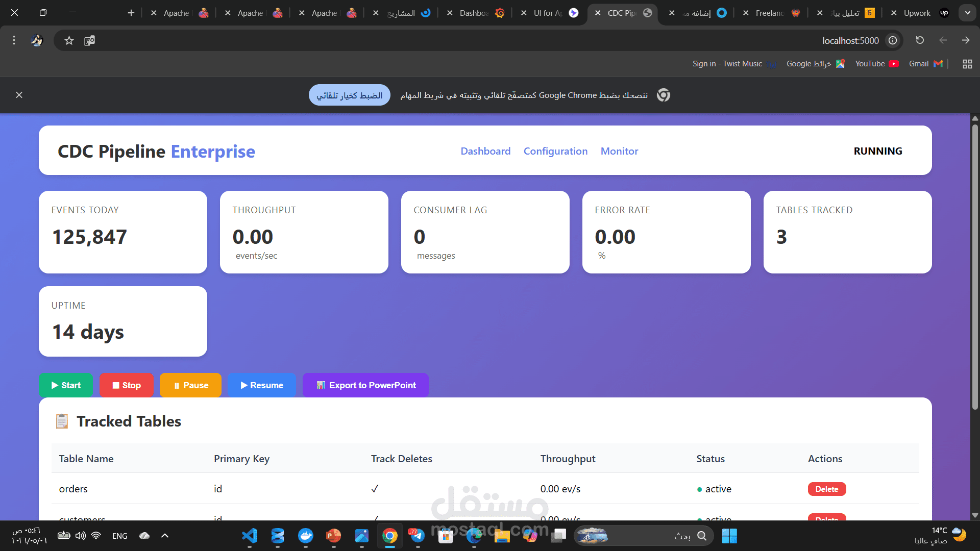Click the Tables Tracked value 3
Screen dimensions: 980x551
click(x=781, y=237)
